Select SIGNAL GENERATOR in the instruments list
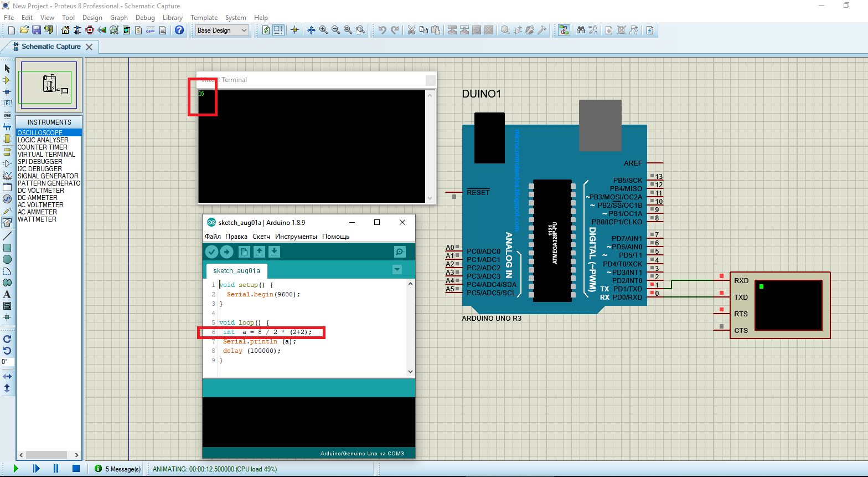The height and width of the screenshot is (477, 868). [49, 176]
